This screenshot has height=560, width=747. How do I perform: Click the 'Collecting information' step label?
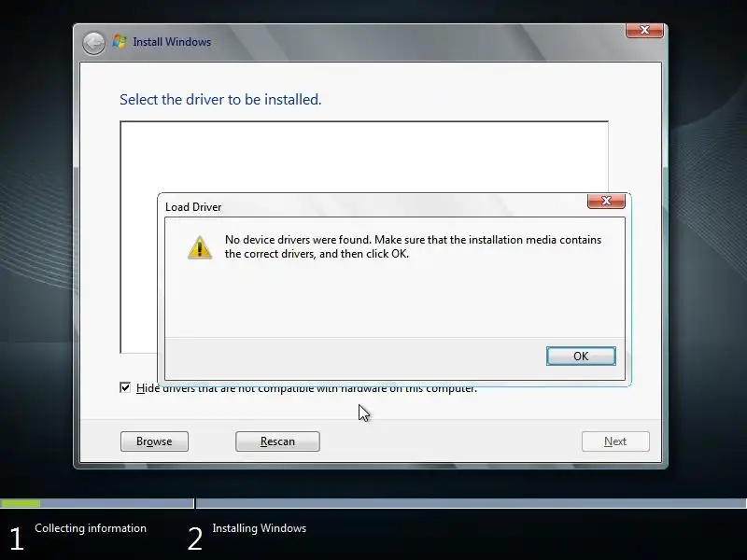91,528
